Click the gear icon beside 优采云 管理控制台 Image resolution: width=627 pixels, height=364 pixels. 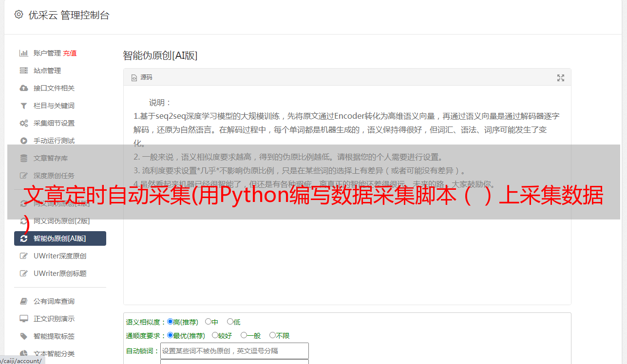[19, 15]
